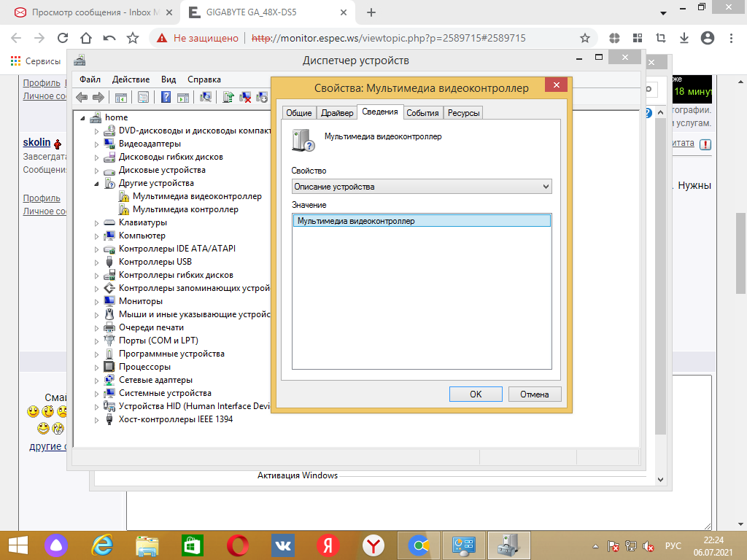Launch the VK app from the taskbar

(x=282, y=545)
